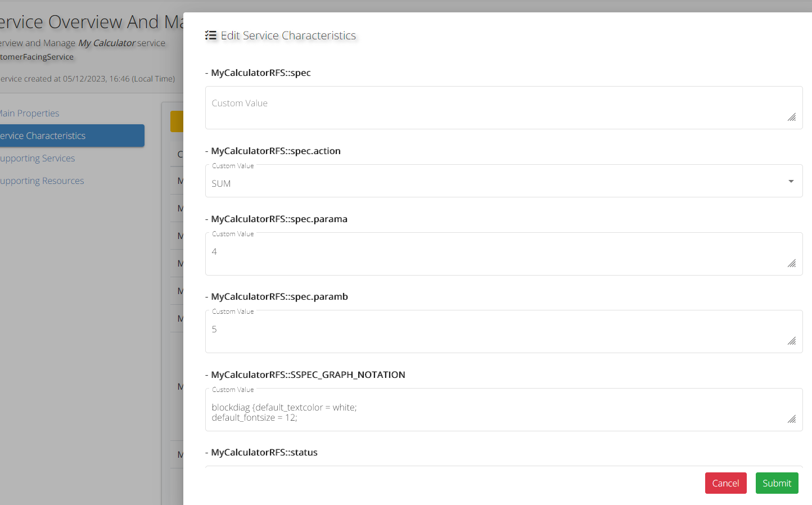Viewport: 812px width, 505px height.
Task: Click resize handle of spec.parama textarea
Action: click(792, 263)
